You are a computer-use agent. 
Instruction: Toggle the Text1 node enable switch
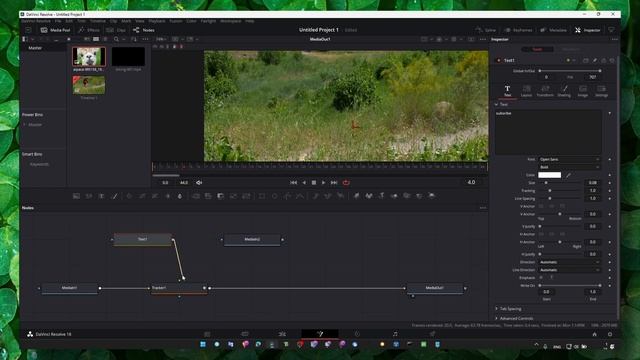click(498, 60)
